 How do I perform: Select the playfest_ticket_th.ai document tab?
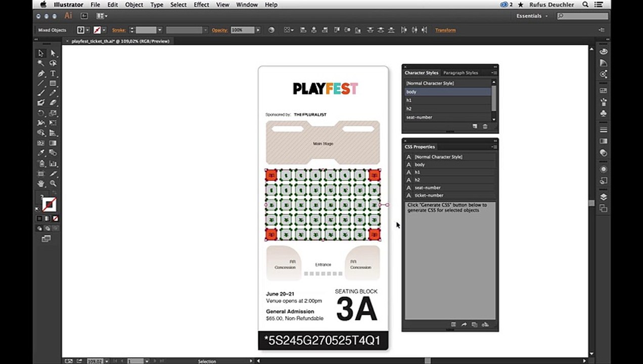120,41
